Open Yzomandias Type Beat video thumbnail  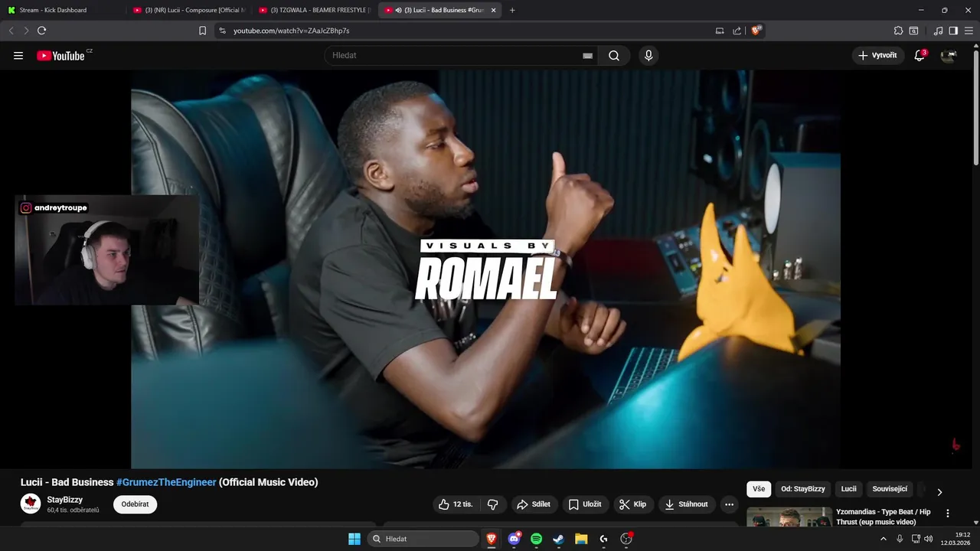(789, 517)
